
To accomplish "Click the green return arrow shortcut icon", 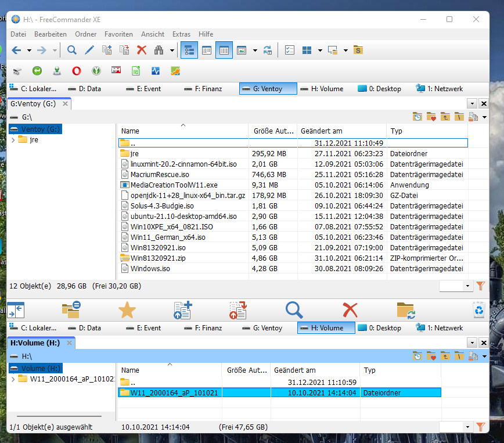I will pyautogui.click(x=37, y=71).
